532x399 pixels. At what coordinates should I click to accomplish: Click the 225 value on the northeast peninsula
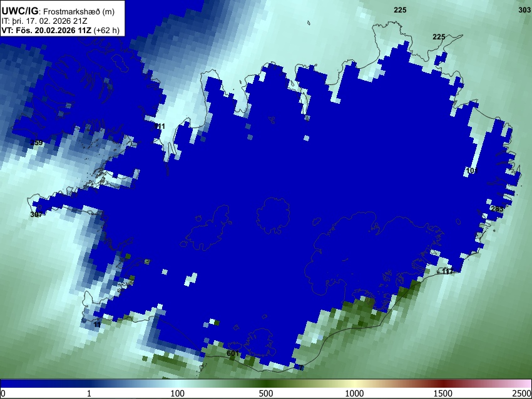(x=439, y=37)
